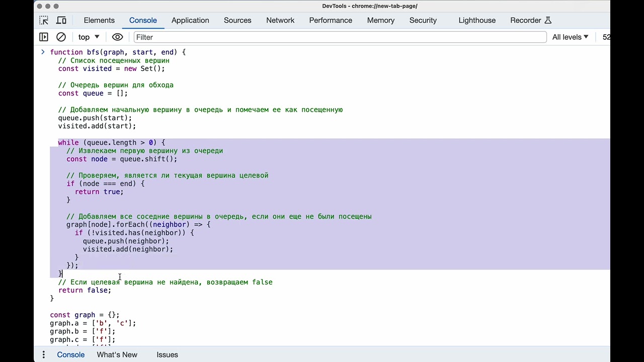
Task: Open the Issues drawer tab
Action: [x=167, y=354]
